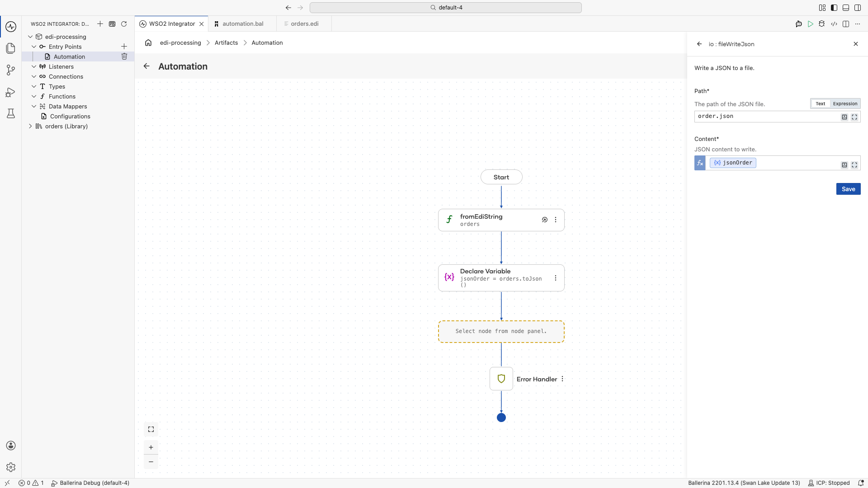Open the WSO2 Integrator activity bar icon
Image resolution: width=868 pixels, height=488 pixels.
pos(11,27)
